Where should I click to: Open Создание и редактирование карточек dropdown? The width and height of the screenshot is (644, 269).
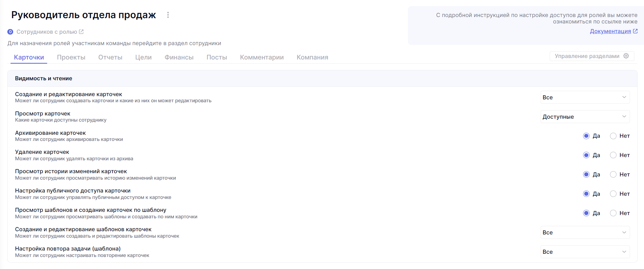(585, 97)
